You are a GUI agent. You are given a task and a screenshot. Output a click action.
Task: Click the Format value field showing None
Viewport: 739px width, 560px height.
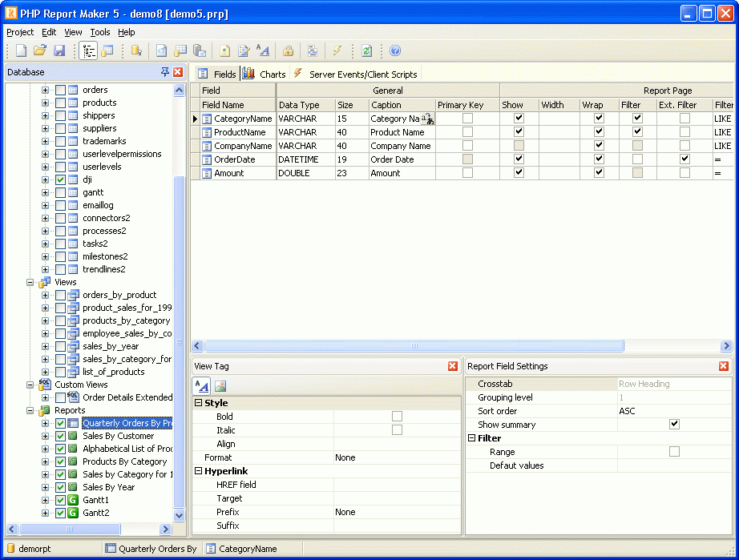[397, 457]
